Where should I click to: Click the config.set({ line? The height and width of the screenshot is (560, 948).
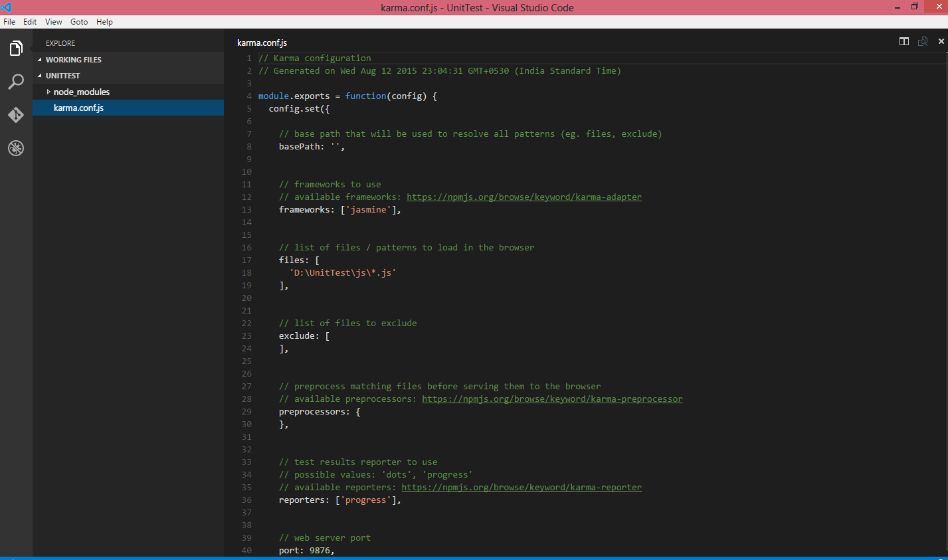299,109
